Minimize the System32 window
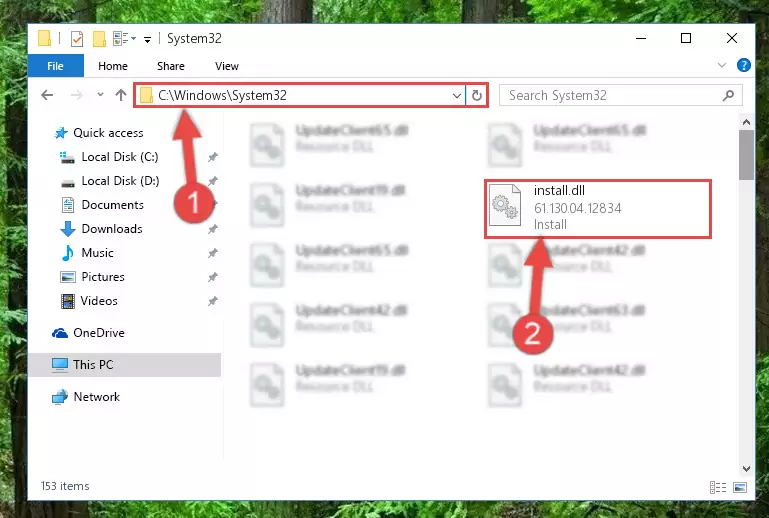The image size is (769, 518). (641, 38)
